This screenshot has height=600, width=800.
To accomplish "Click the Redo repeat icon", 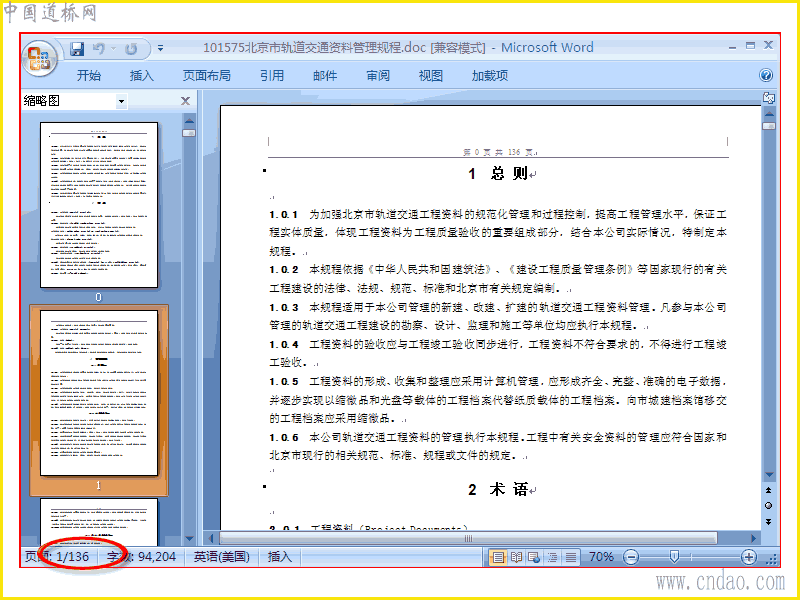I will point(132,49).
